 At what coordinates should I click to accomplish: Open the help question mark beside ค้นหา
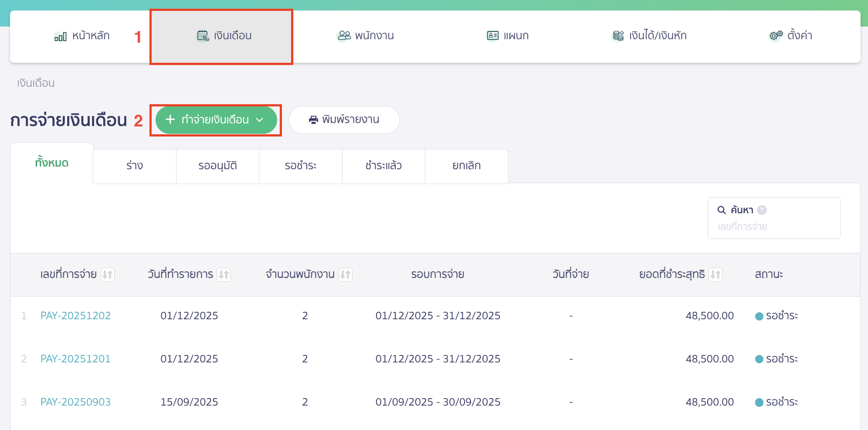(762, 210)
